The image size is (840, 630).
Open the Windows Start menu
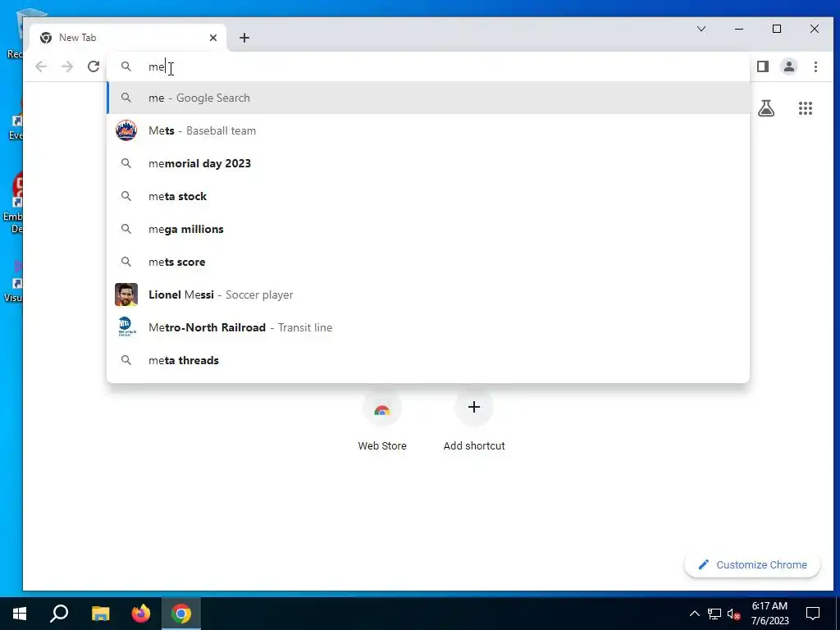click(20, 614)
